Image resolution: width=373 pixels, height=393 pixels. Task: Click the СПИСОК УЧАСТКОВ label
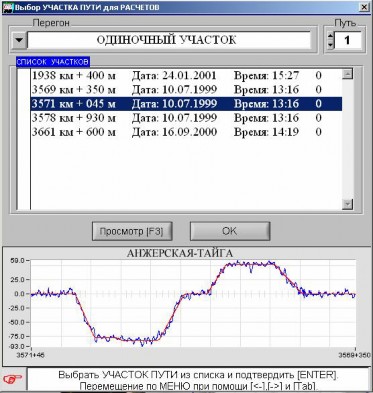53,62
